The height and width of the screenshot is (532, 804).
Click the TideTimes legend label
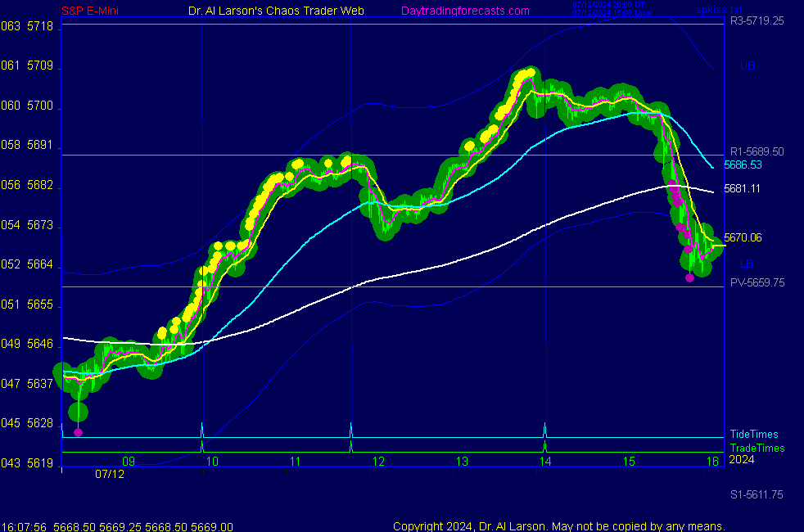point(754,435)
